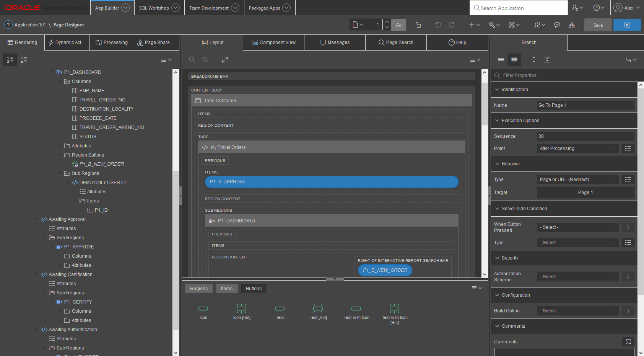
Task: Open the feedback comment bubble icon
Action: (557, 25)
